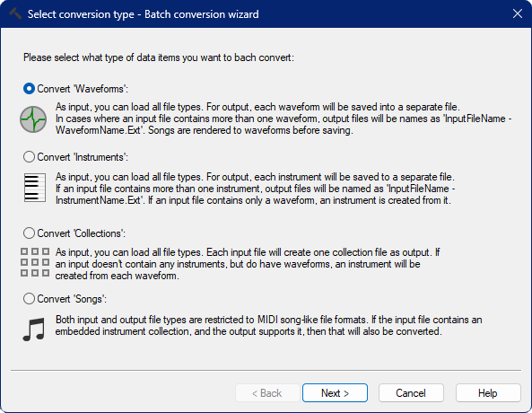The height and width of the screenshot is (413, 532).
Task: Select the Convert 'Songs' radio button
Action: coord(30,299)
